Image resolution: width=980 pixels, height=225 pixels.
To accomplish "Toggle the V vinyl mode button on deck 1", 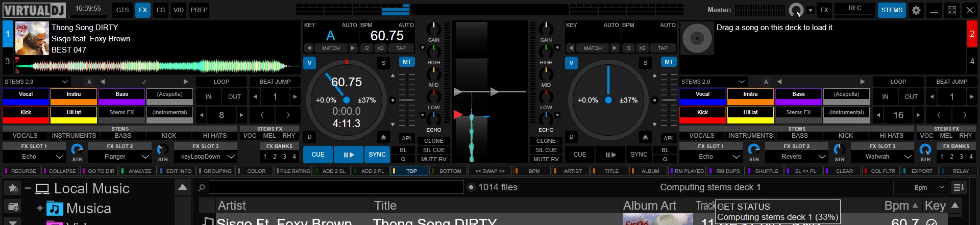I will point(309,63).
